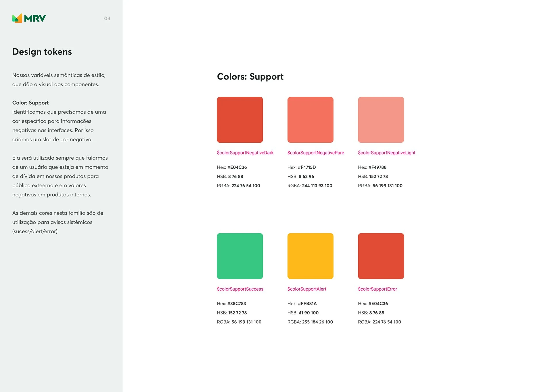
Task: Click the NegativeDark red color swatch
Action: tap(240, 120)
